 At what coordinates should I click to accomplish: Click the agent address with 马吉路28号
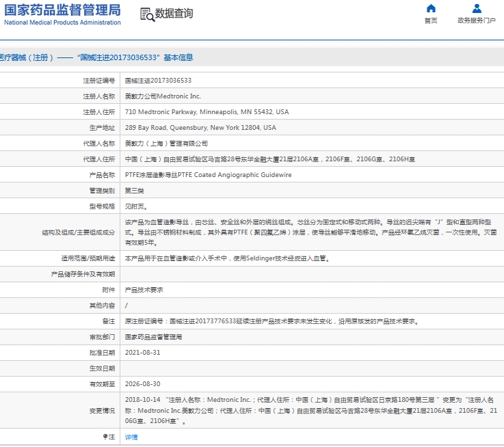[270, 159]
